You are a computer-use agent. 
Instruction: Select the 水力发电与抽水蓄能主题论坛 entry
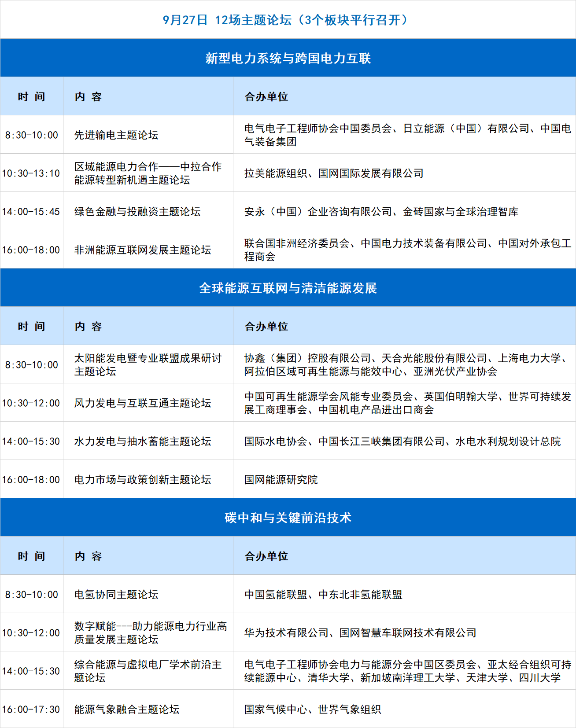pos(143,441)
